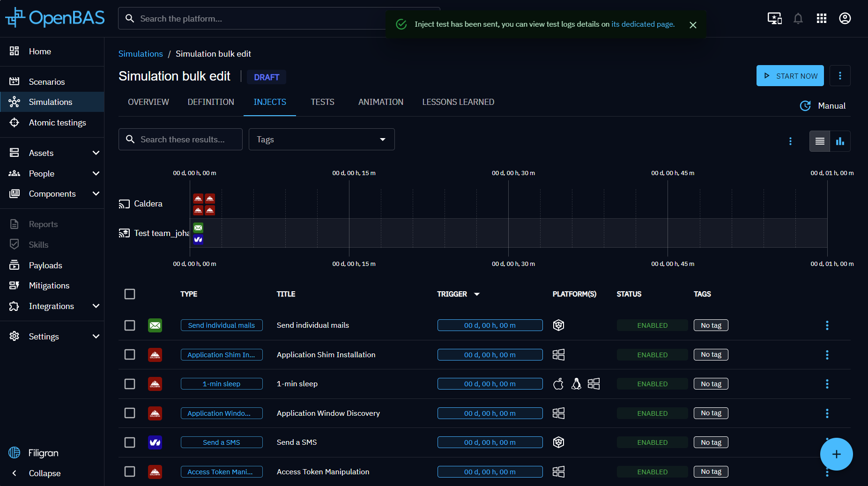Screen dimensions: 868x486
Task: Open the apps grid icon in header
Action: coord(821,19)
